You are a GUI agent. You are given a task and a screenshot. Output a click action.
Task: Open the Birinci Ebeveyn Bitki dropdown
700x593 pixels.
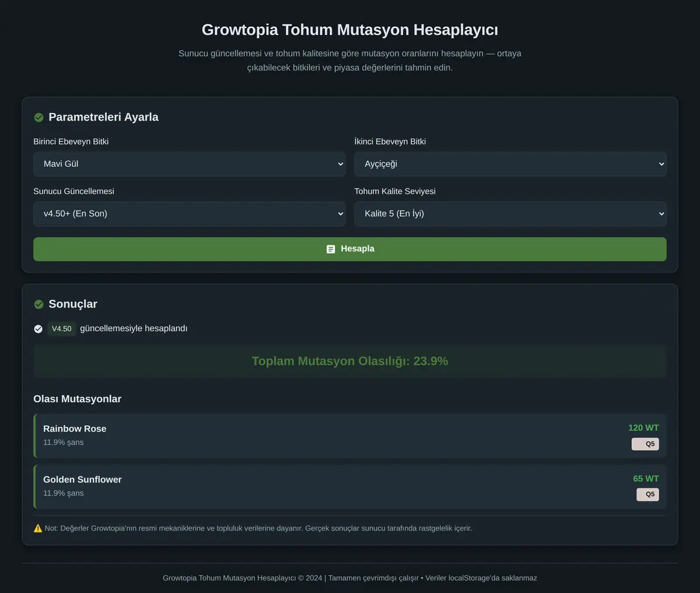click(x=190, y=164)
